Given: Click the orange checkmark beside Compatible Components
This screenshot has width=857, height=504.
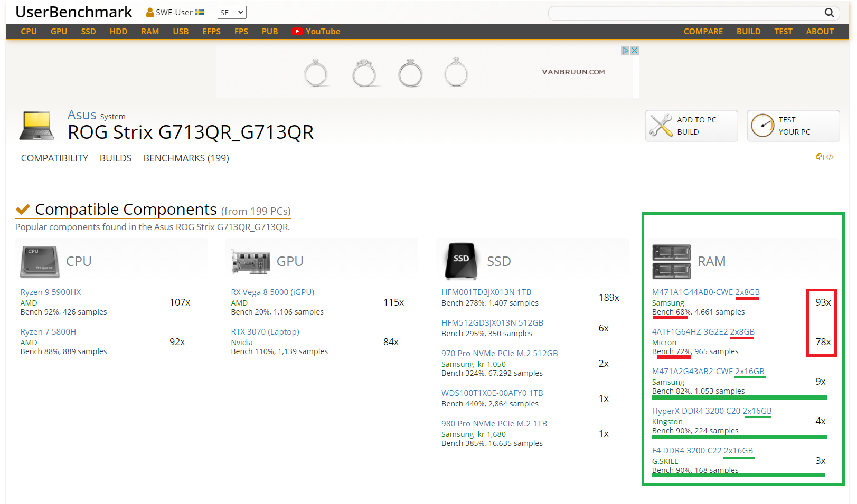Looking at the screenshot, I should click(23, 210).
